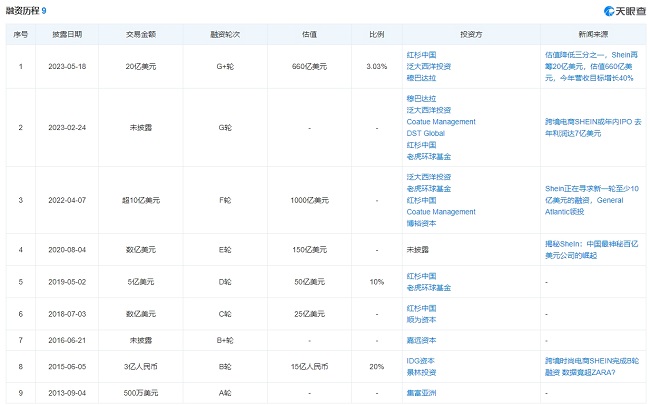
Task: Open news link about Shein再筹20亿美元
Action: (592, 66)
